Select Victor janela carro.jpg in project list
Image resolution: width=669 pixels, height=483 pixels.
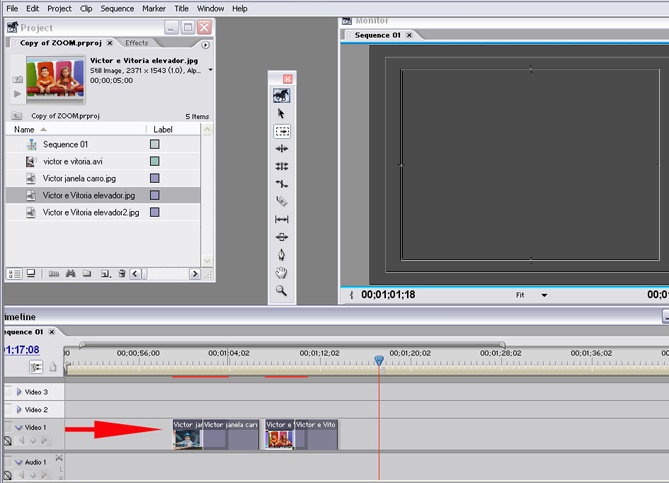(x=79, y=178)
